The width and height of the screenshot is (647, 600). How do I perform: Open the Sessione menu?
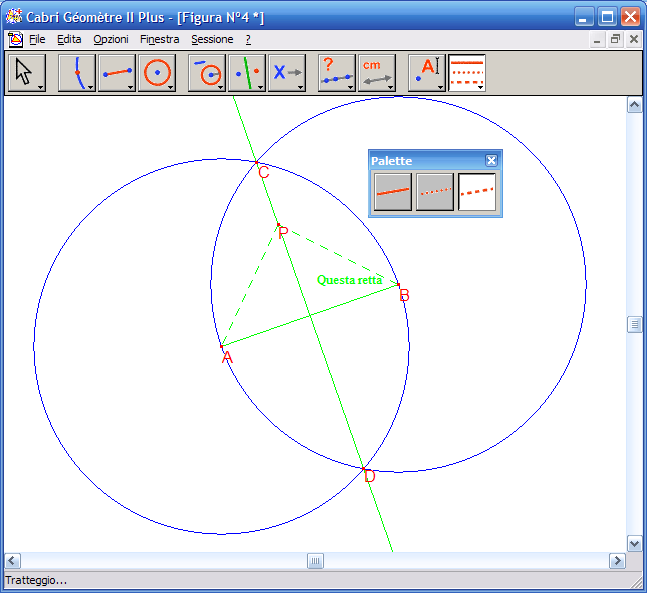tap(212, 40)
